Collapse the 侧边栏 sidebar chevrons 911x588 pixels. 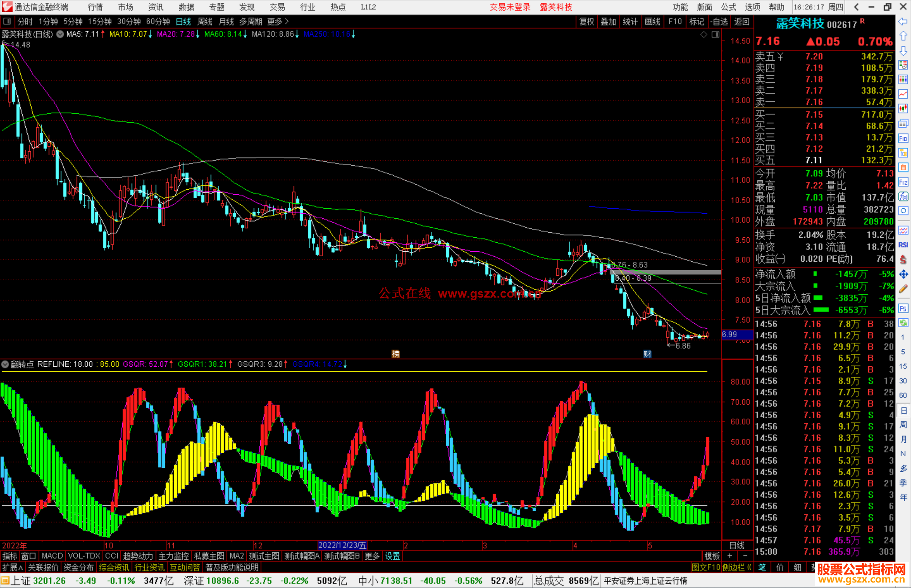pyautogui.click(x=749, y=567)
